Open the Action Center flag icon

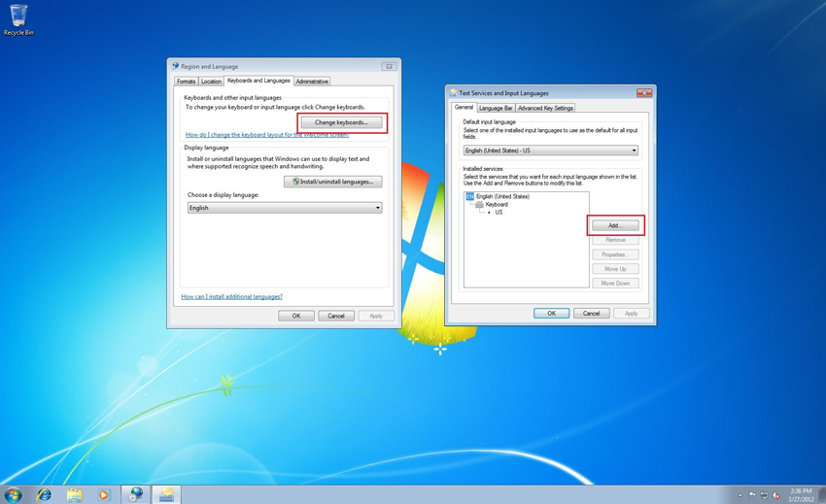[752, 495]
